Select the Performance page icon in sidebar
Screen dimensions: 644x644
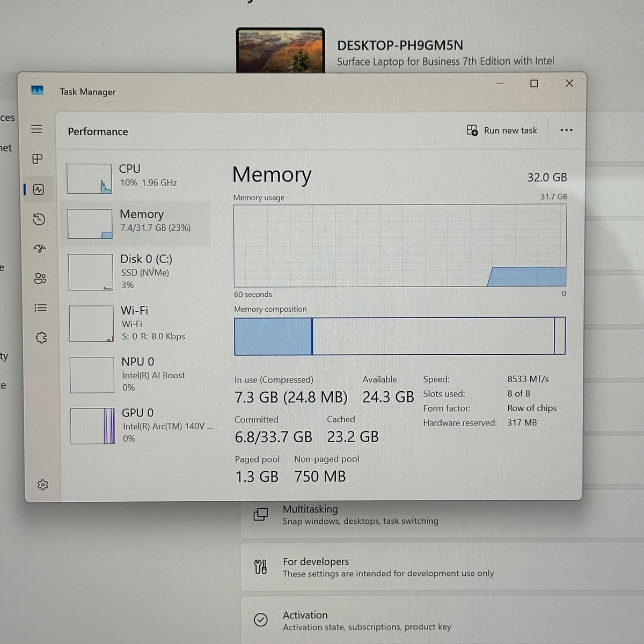click(x=39, y=189)
